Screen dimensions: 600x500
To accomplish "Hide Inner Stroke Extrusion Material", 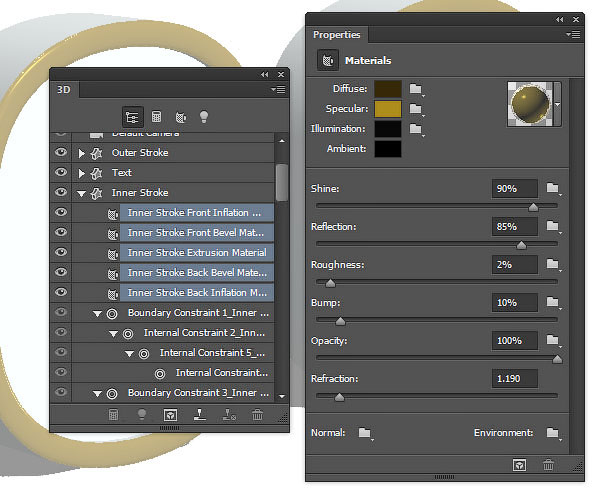I will pos(61,253).
